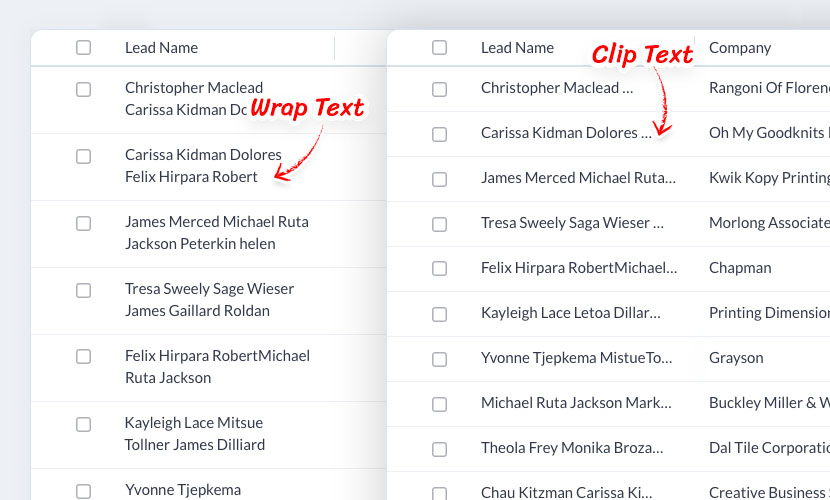Sort by Company column header
This screenshot has height=500, width=830.
point(740,48)
